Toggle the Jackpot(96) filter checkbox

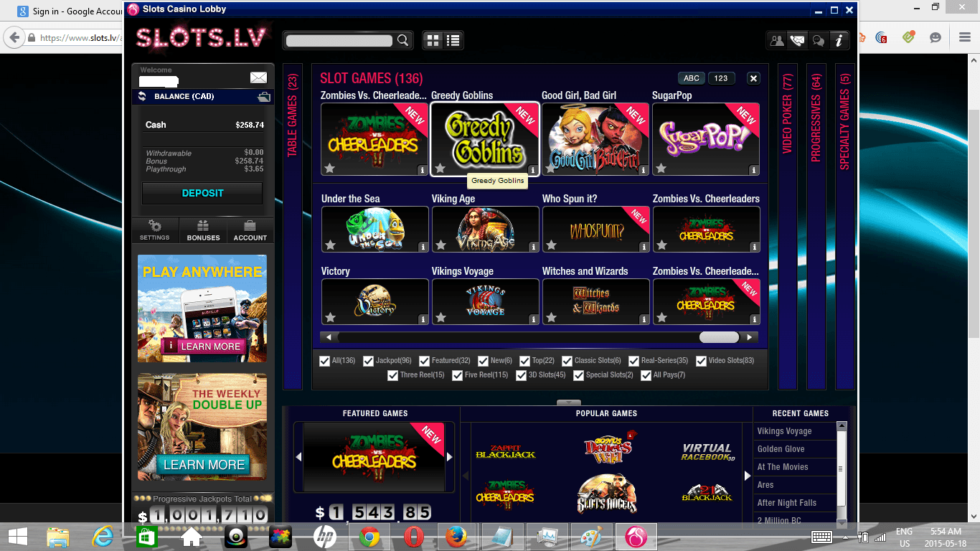tap(368, 361)
